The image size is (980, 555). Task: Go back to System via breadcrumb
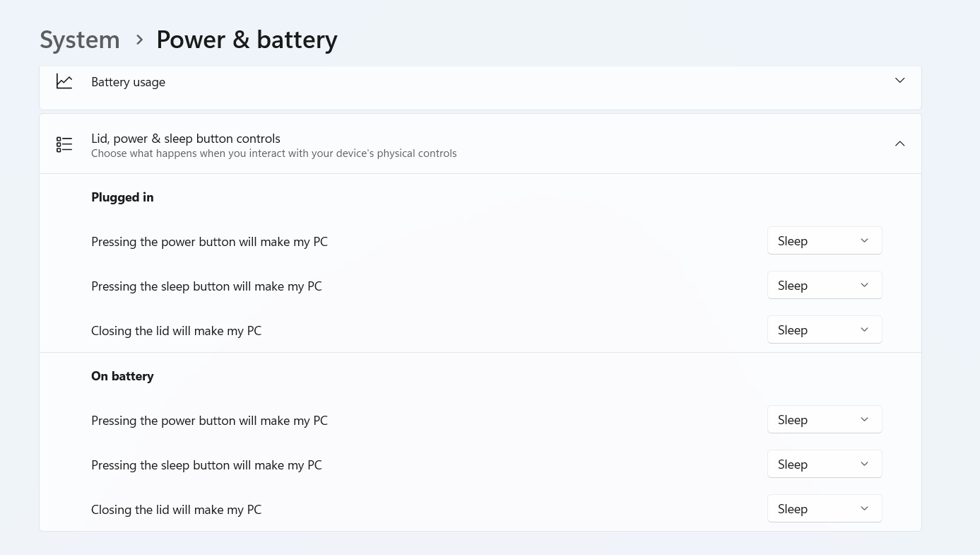click(80, 40)
